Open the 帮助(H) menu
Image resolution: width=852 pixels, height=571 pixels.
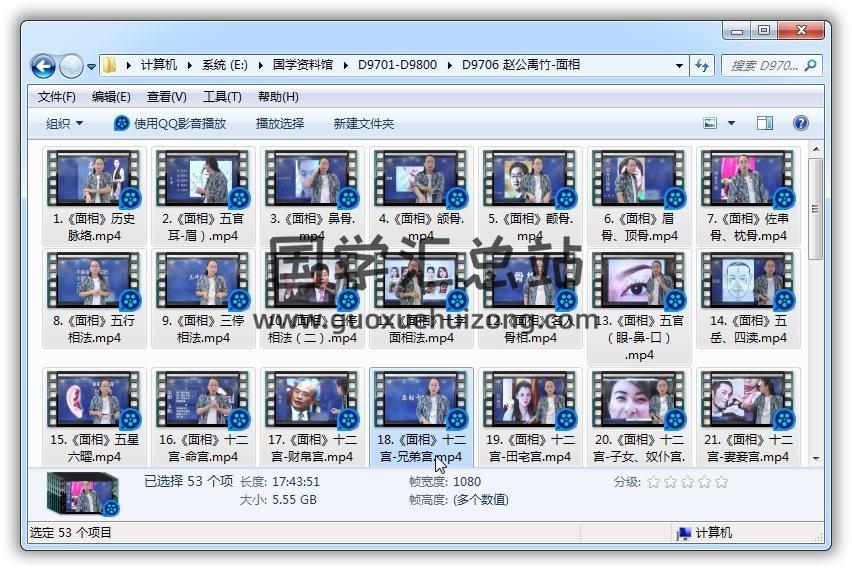[x=278, y=97]
